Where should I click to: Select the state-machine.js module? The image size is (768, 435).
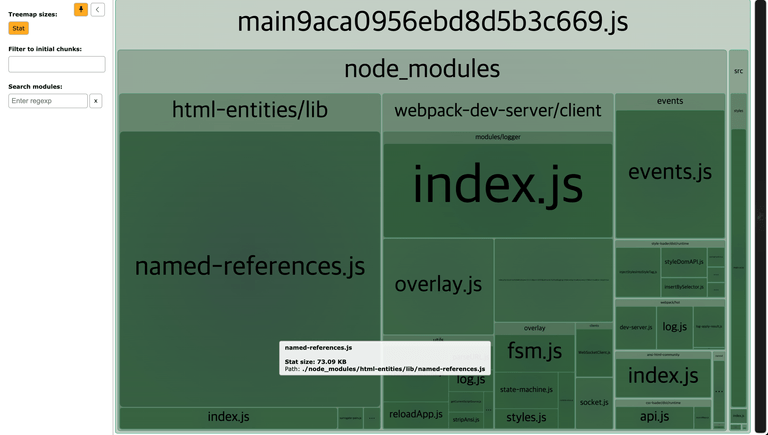click(527, 390)
